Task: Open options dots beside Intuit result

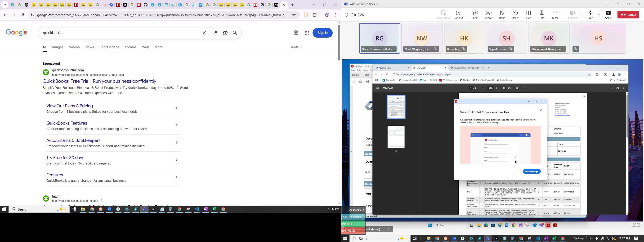Action: [101, 201]
